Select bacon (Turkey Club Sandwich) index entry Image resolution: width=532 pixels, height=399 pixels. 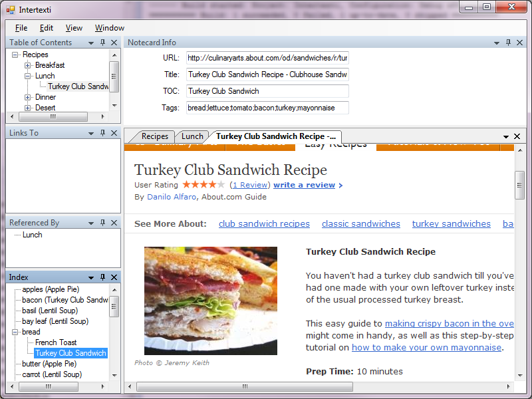click(65, 300)
